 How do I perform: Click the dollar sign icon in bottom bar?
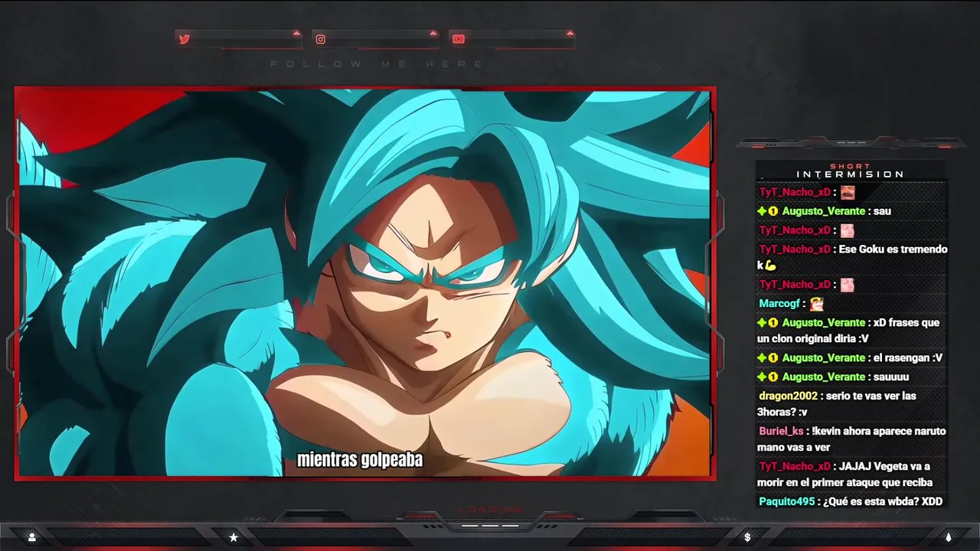coord(747,537)
